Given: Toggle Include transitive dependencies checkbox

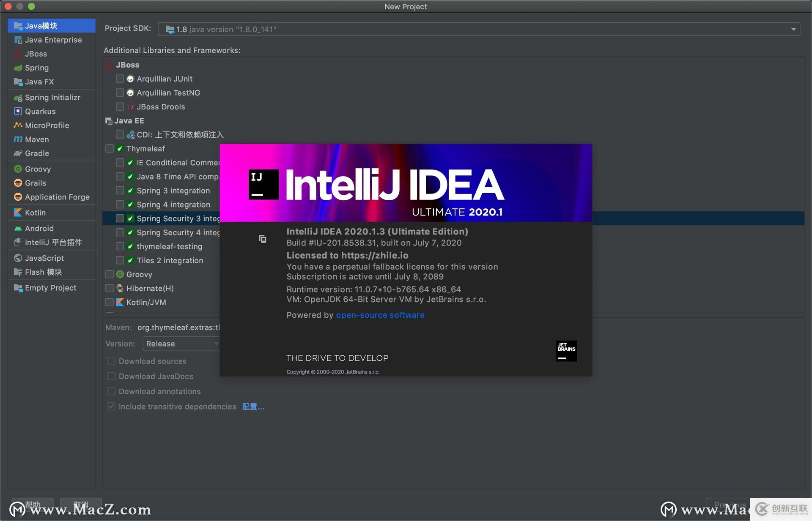Looking at the screenshot, I should [x=111, y=405].
